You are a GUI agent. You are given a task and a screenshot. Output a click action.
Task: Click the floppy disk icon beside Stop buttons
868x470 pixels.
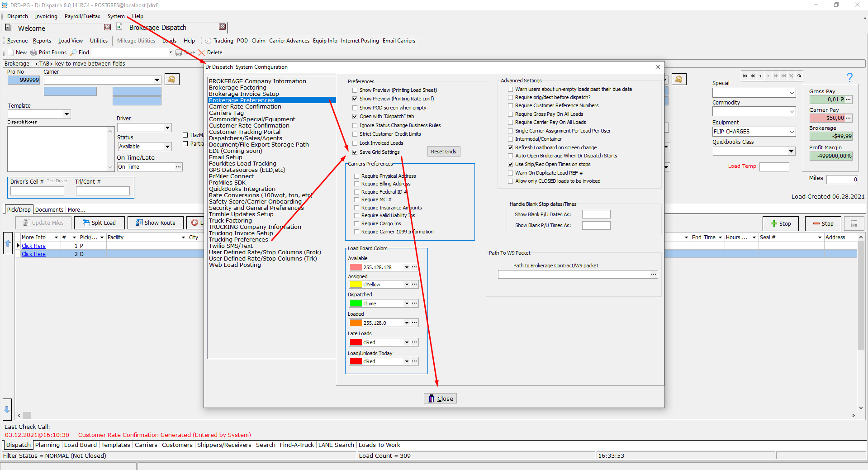pyautogui.click(x=854, y=223)
